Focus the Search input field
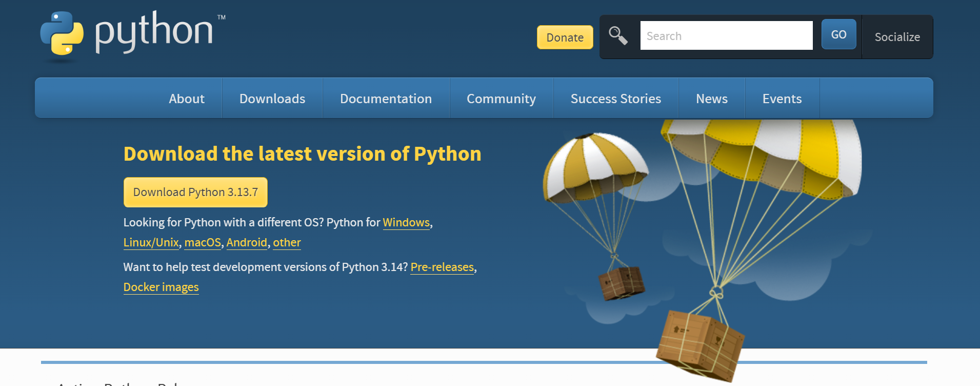This screenshot has width=980, height=386. tap(726, 35)
